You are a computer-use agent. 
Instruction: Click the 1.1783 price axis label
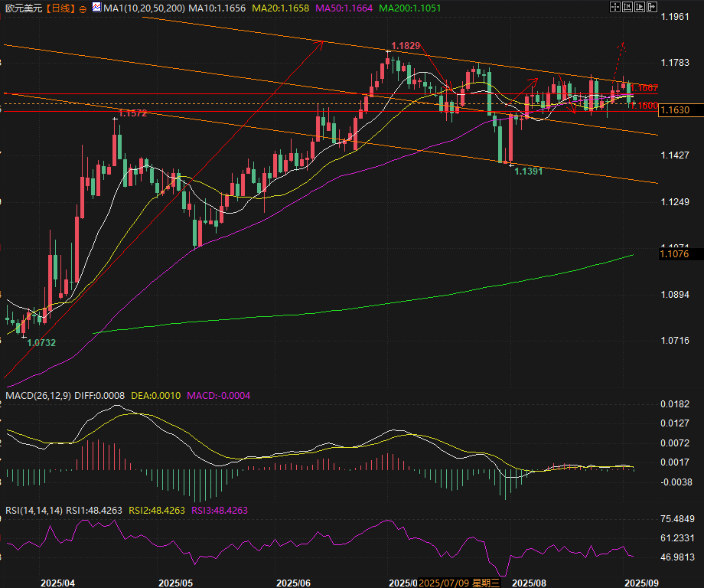[x=675, y=63]
